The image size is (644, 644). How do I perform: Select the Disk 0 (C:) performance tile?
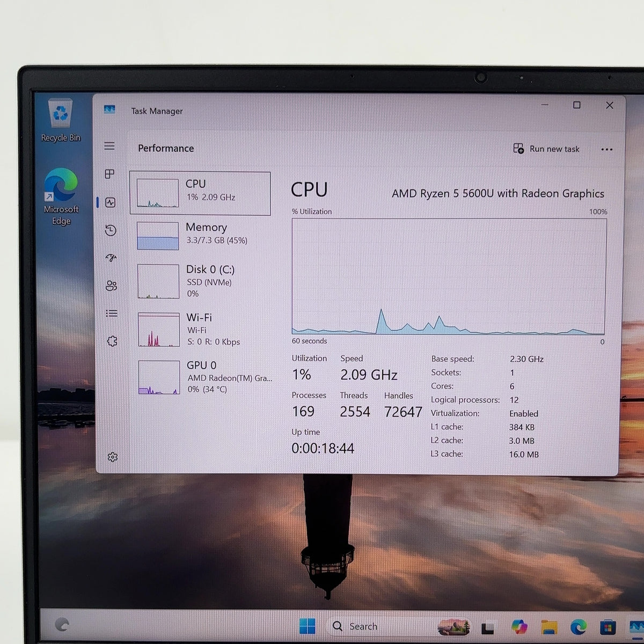[x=200, y=281]
